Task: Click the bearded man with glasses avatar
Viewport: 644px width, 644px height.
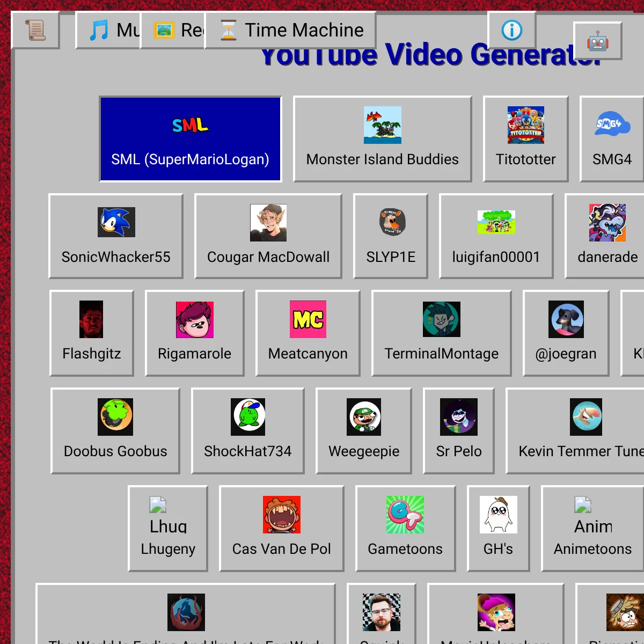Action: click(x=382, y=612)
